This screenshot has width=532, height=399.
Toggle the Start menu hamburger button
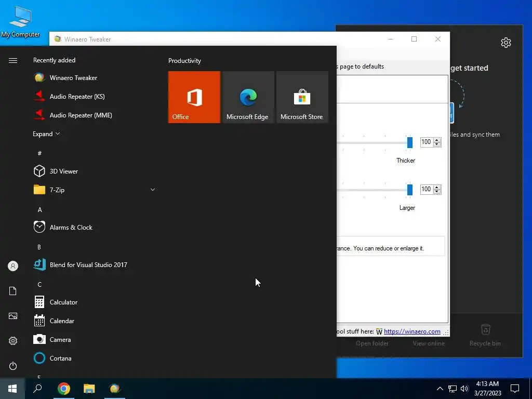click(x=13, y=60)
